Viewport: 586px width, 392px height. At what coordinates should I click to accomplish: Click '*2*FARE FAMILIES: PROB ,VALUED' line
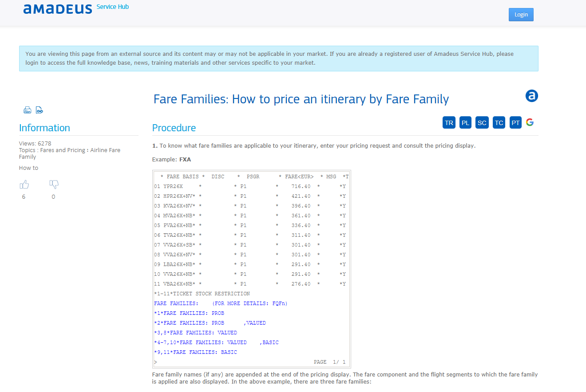click(210, 323)
